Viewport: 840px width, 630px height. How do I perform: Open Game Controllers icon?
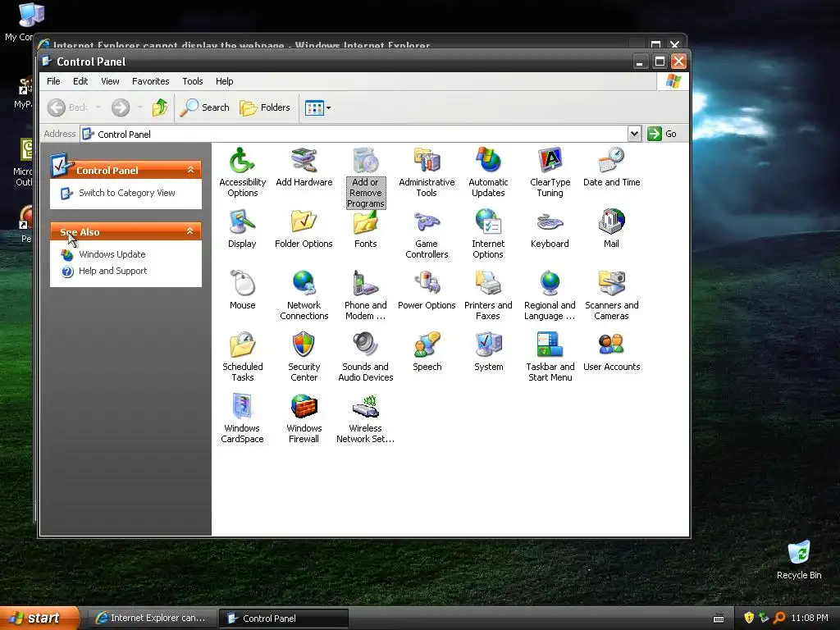427,221
